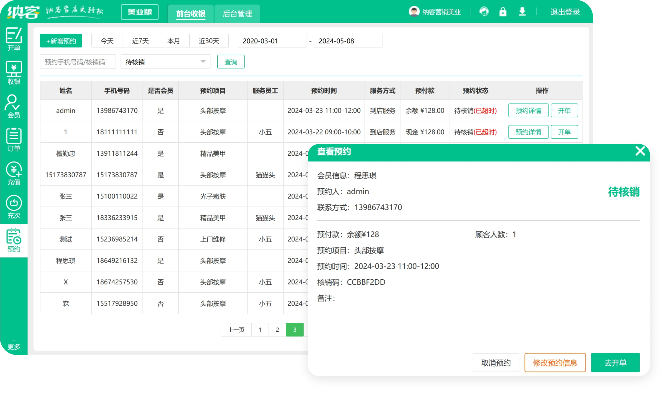Image resolution: width=666 pixels, height=394 pixels.
Task: Select the 充值 recharge icon in sidebar
Action: [x=14, y=173]
